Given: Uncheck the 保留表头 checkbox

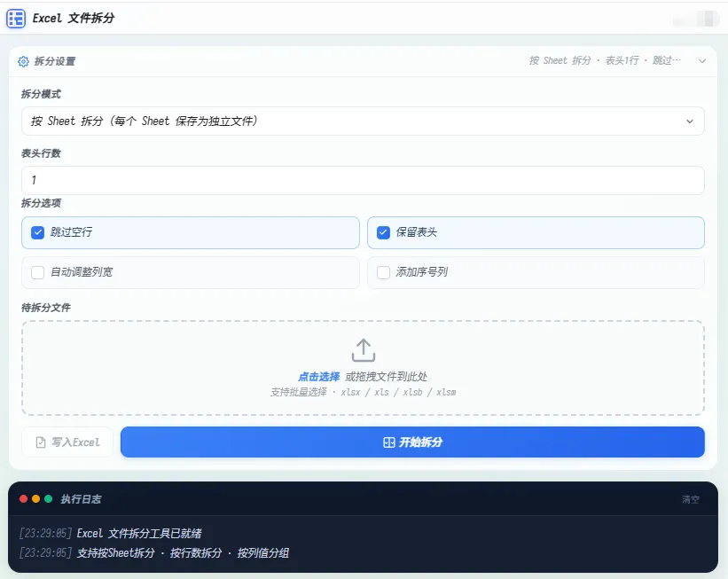Looking at the screenshot, I should click(383, 232).
